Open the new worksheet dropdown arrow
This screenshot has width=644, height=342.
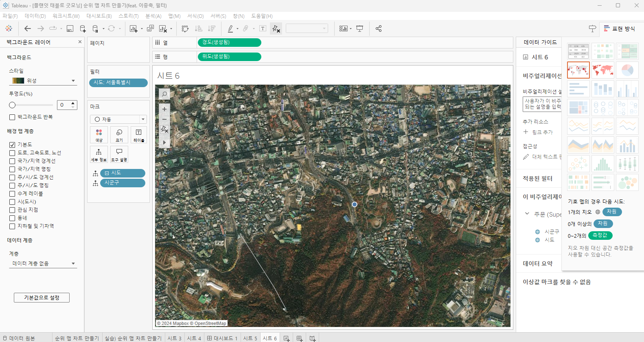click(x=142, y=28)
